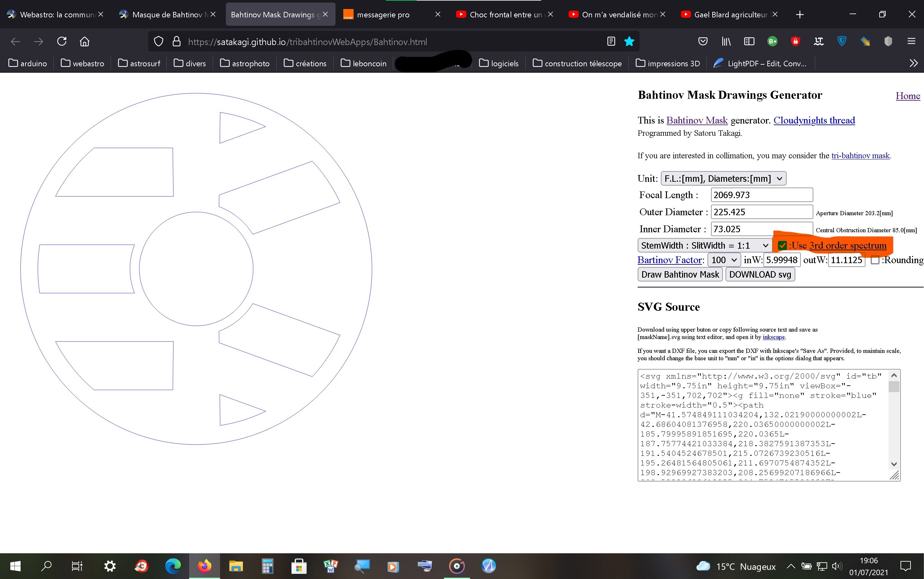The width and height of the screenshot is (924, 579).
Task: Toggle the bookmark star icon
Action: tap(629, 41)
